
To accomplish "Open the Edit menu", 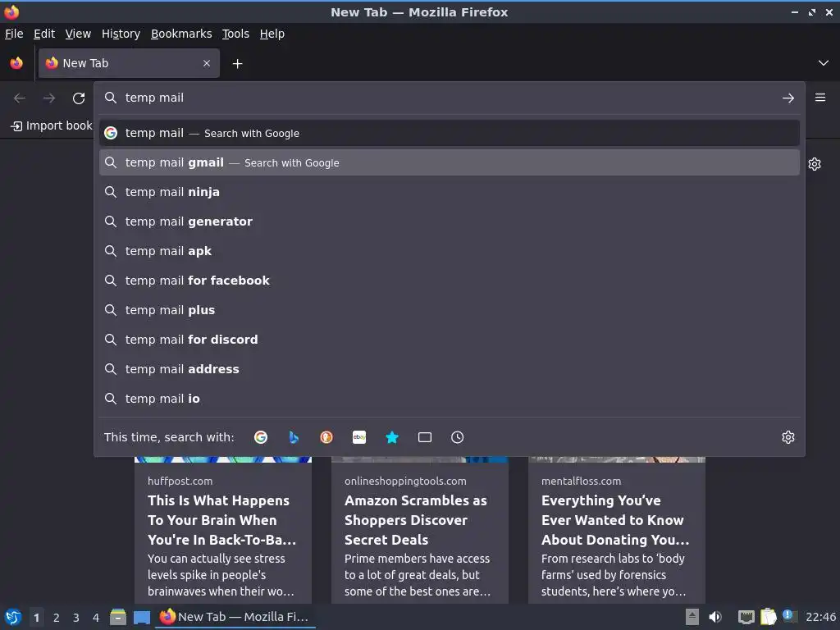I will pyautogui.click(x=44, y=34).
